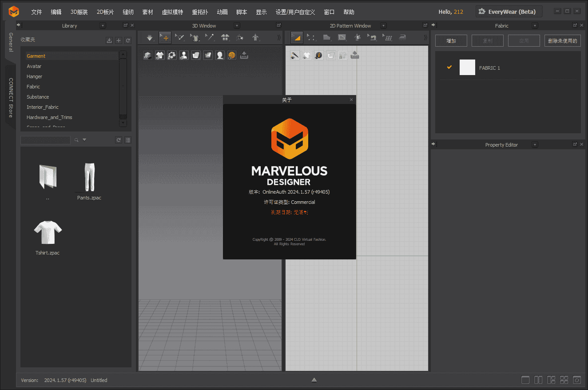The height and width of the screenshot is (390, 588).
Task: Click the white FABRIC 1 color swatch
Action: pyautogui.click(x=467, y=68)
